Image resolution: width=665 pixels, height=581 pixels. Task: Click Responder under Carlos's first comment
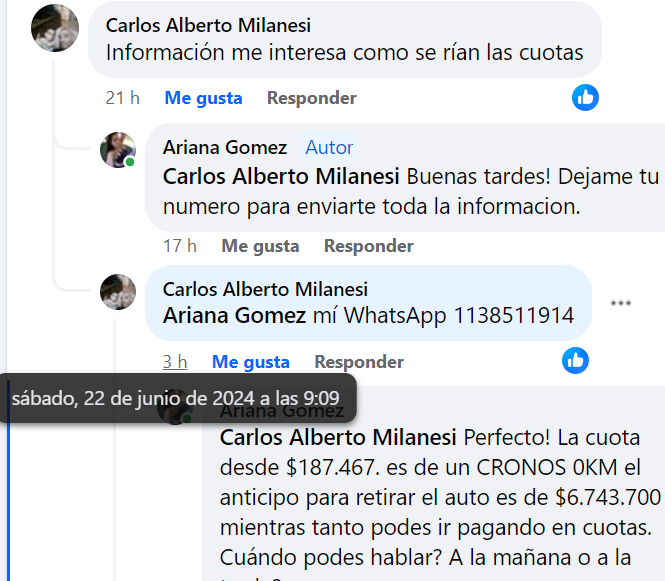click(x=312, y=98)
